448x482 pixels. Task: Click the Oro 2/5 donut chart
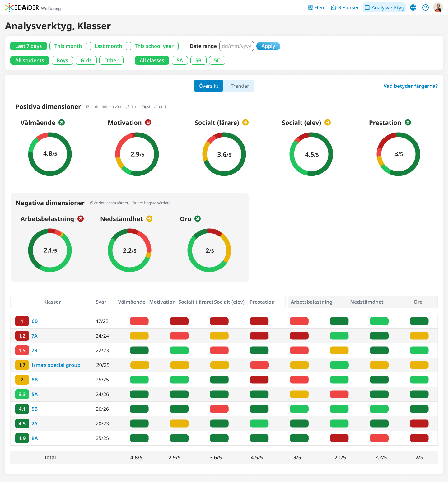click(209, 250)
